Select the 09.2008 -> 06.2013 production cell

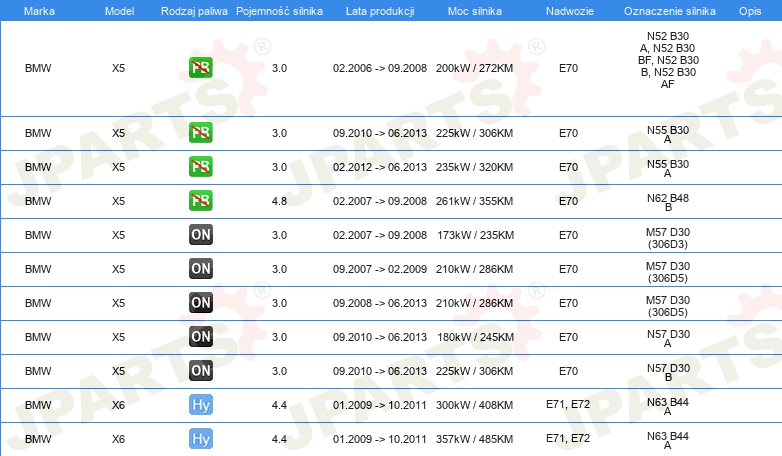click(380, 303)
